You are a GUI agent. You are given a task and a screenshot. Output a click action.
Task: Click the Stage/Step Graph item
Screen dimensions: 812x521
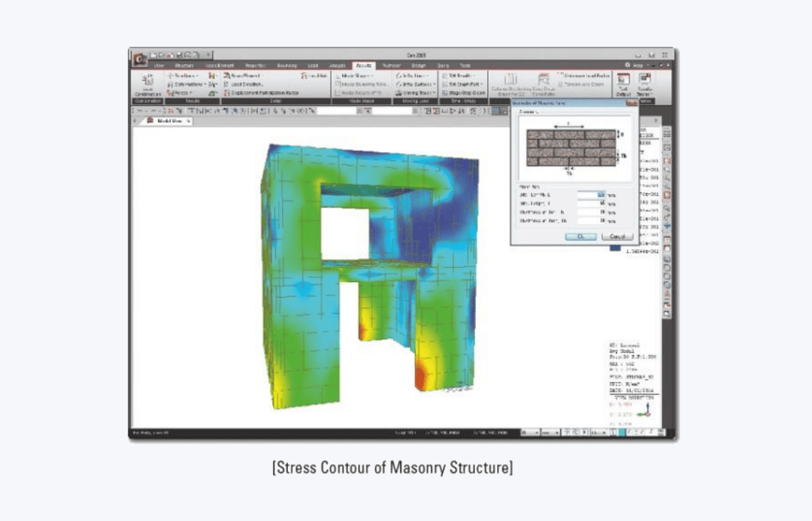463,92
